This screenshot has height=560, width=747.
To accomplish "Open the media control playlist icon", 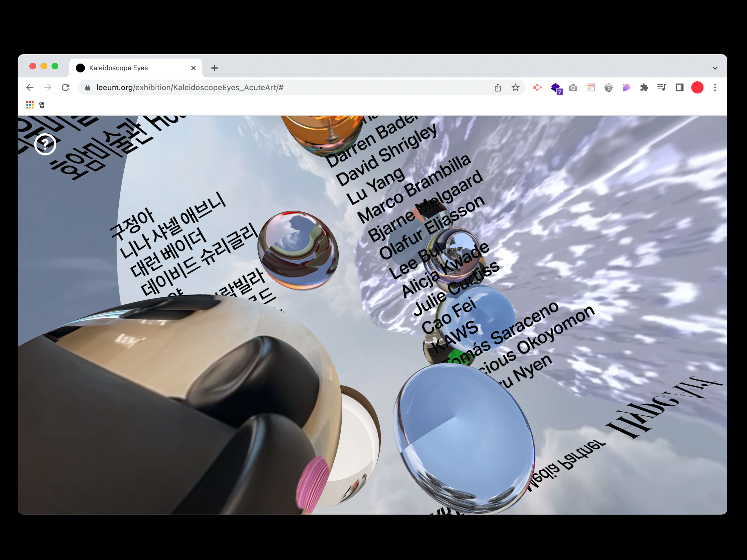I will coord(661,88).
